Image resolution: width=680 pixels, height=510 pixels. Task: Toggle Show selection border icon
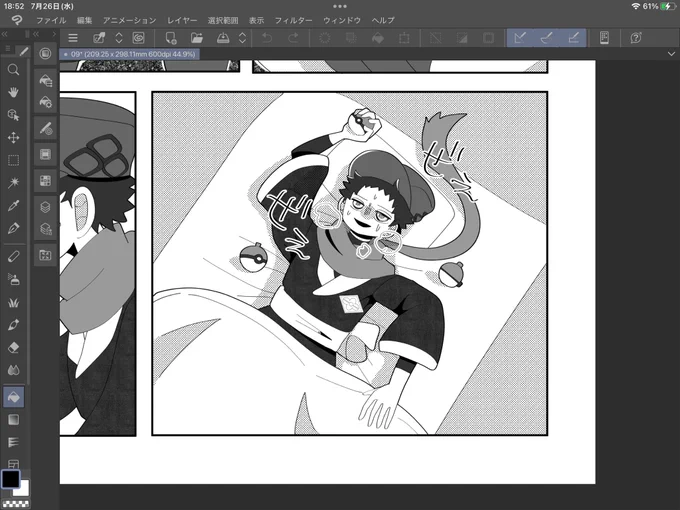click(488, 38)
